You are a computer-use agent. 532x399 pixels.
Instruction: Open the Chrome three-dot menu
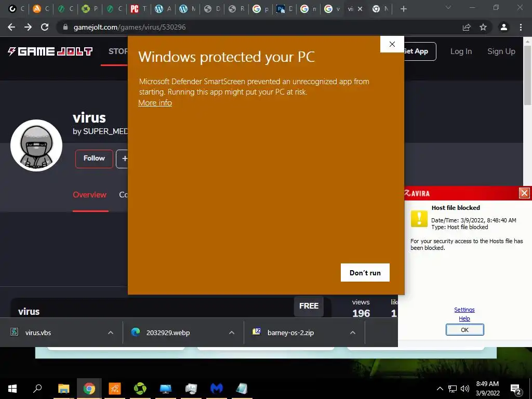coord(521,27)
